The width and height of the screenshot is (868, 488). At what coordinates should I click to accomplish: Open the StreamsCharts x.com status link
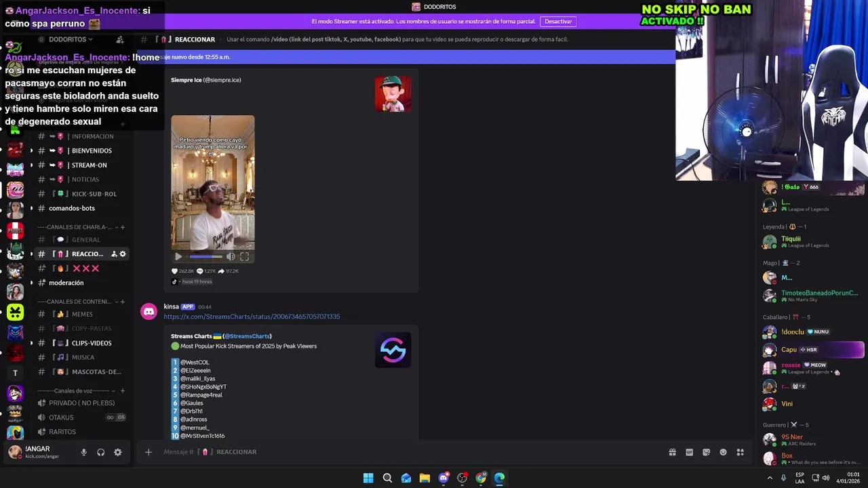pyautogui.click(x=252, y=317)
